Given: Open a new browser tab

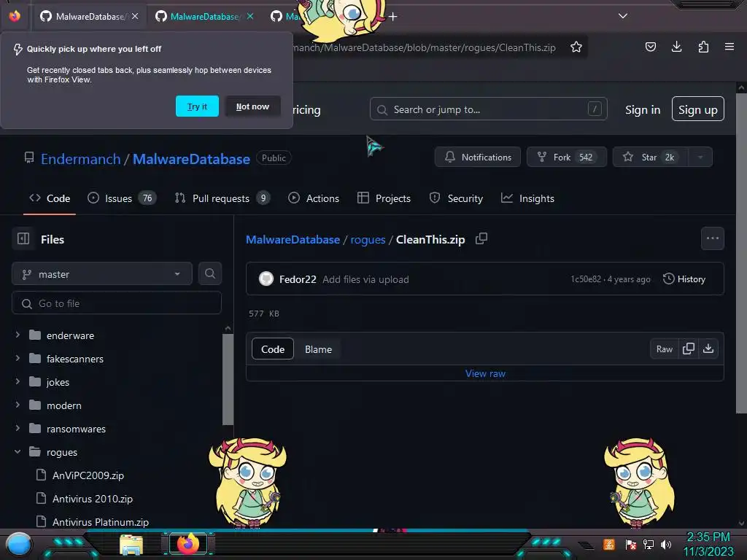Looking at the screenshot, I should click(392, 17).
